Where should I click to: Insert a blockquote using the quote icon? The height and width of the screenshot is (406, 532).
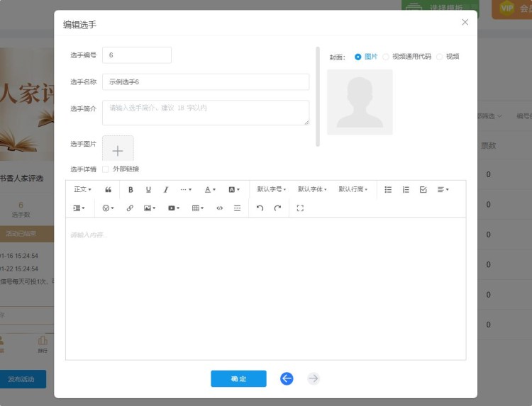pos(109,190)
